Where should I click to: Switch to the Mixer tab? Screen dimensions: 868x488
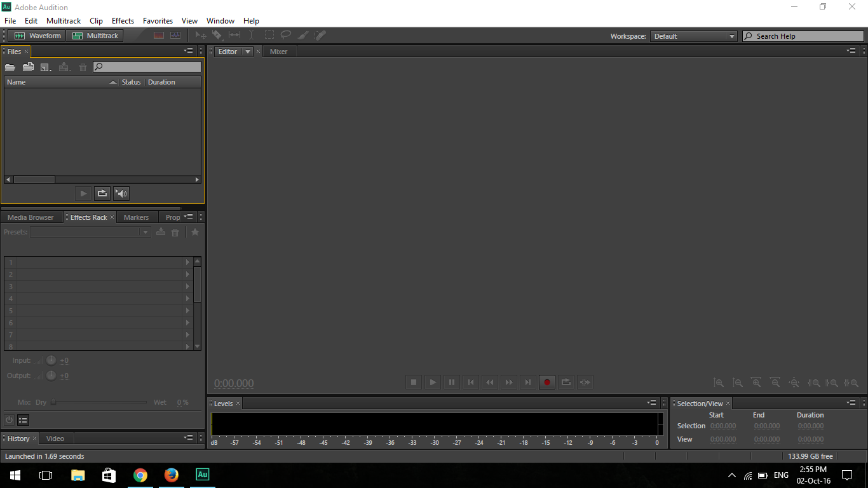[278, 51]
